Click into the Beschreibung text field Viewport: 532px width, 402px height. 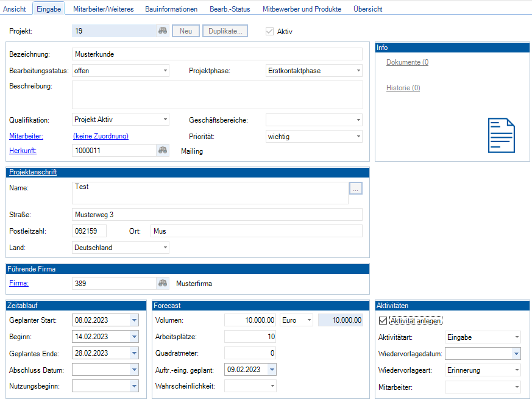point(217,95)
